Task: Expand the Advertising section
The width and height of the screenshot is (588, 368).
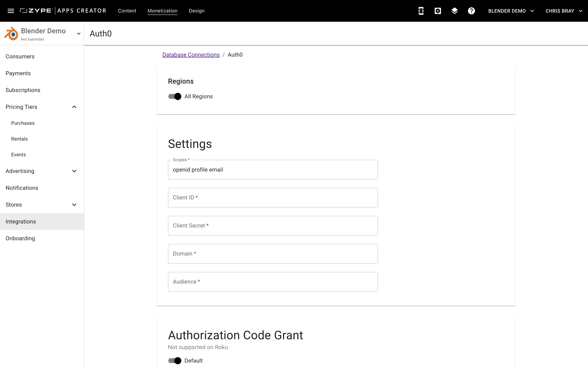Action: 74,171
